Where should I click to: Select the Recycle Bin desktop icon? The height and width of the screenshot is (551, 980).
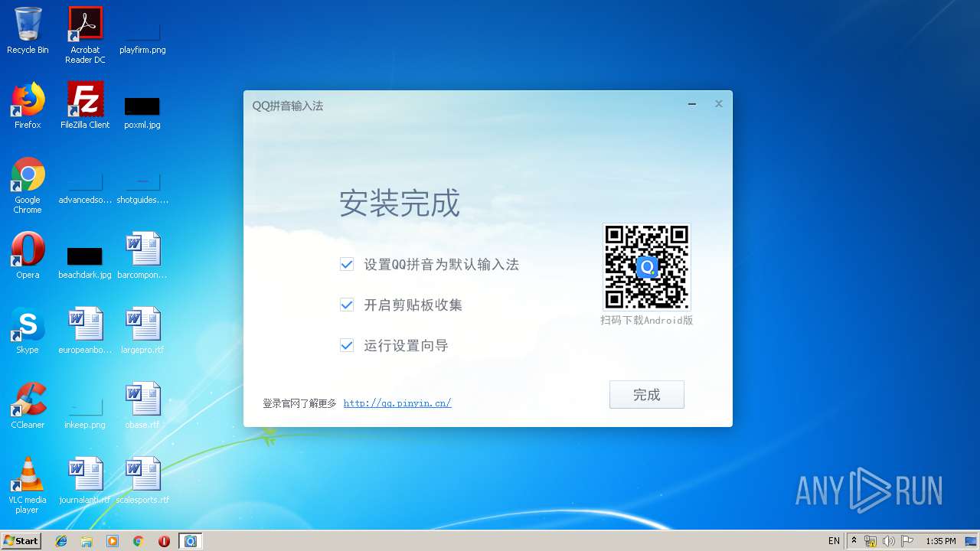[28, 31]
